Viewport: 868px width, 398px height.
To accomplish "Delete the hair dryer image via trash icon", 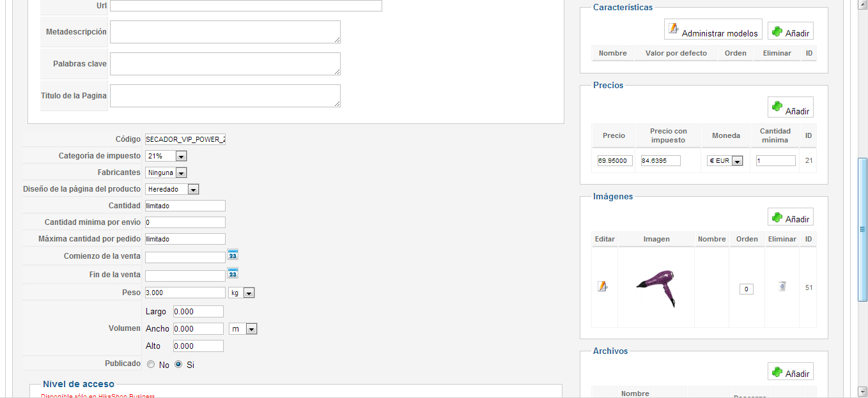I will tap(782, 287).
